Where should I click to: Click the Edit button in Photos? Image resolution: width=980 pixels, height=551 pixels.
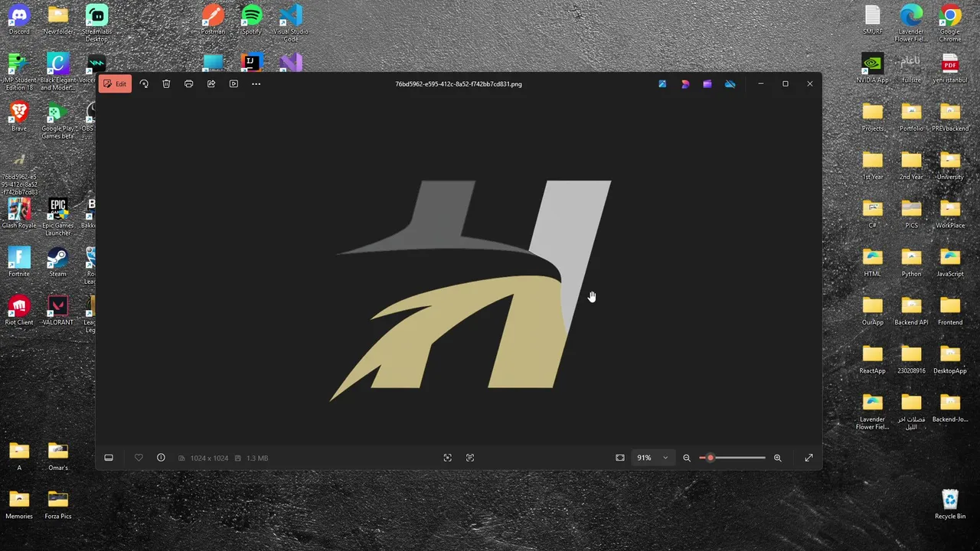115,84
